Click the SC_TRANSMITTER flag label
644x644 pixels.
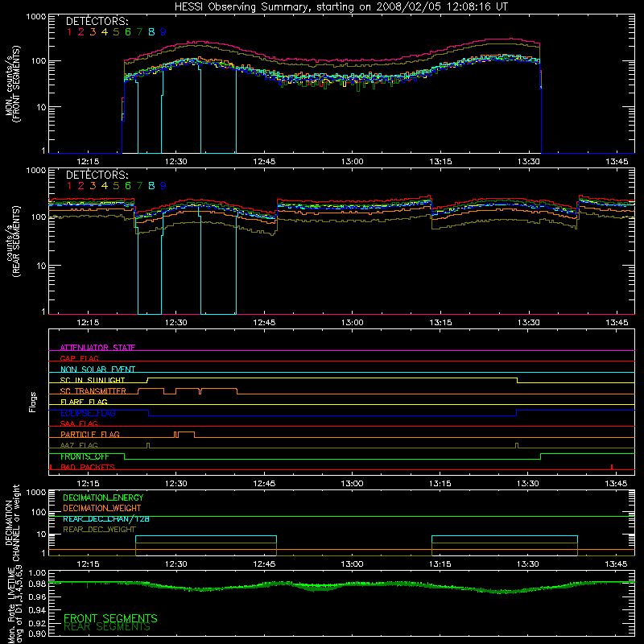pyautogui.click(x=93, y=391)
